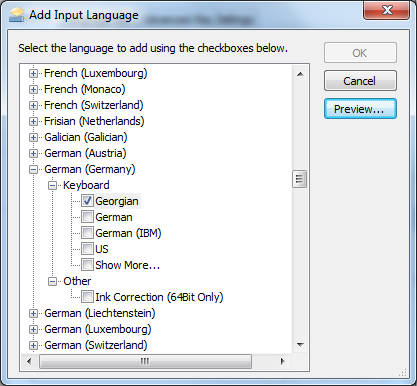The height and width of the screenshot is (386, 417).
Task: Click the Add Input Language title bar icon
Action: 16,15
